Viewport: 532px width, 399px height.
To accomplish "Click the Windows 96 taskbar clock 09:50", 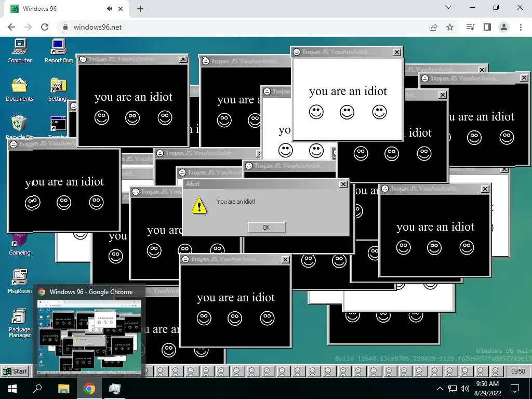I will pyautogui.click(x=518, y=371).
